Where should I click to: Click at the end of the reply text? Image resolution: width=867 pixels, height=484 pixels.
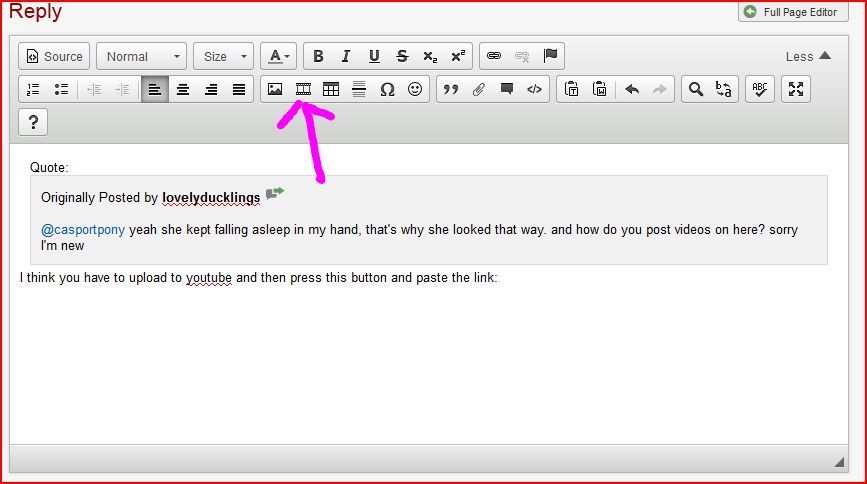click(498, 277)
